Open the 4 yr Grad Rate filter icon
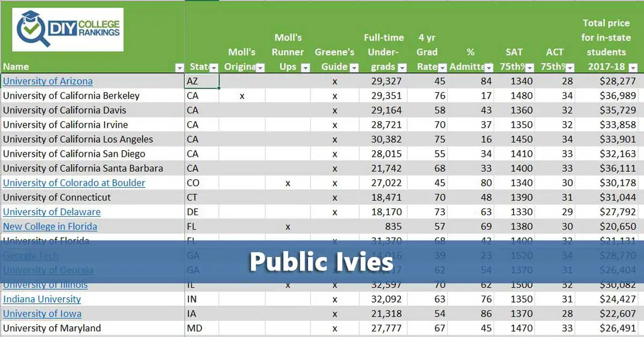Viewport: 644px width, 337px height. [x=442, y=68]
